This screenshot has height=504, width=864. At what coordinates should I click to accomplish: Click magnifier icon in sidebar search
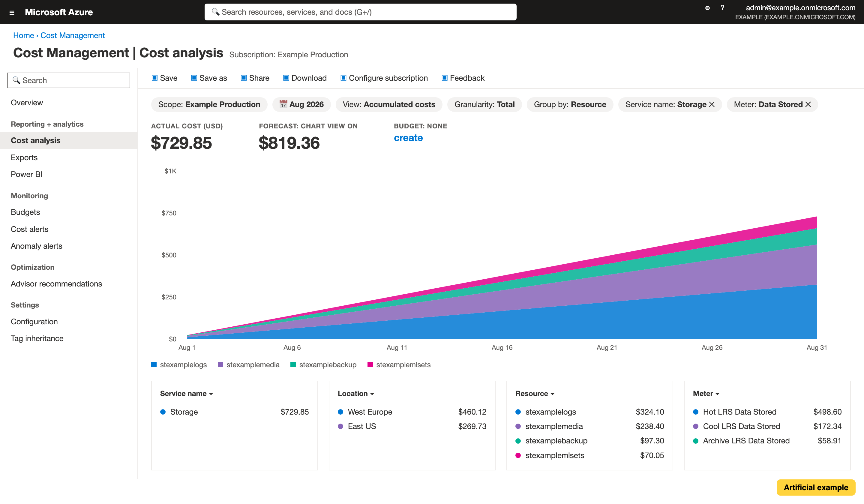[x=16, y=80]
